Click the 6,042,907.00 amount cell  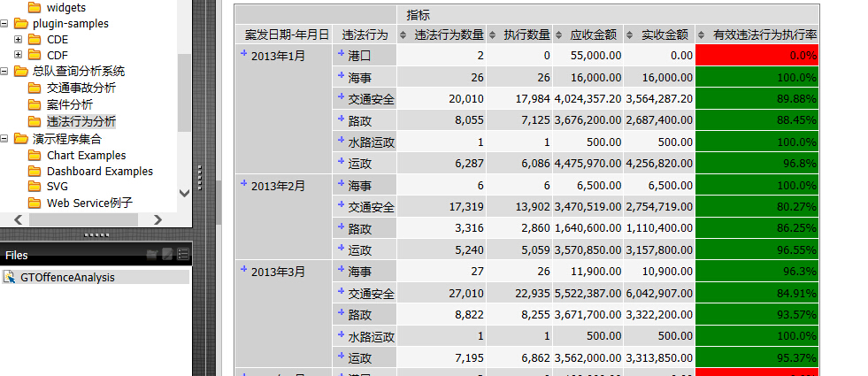pos(659,293)
